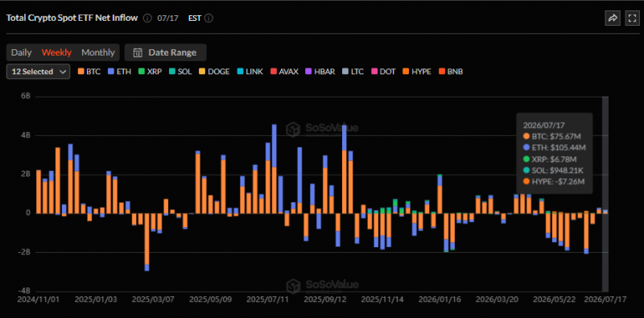Toggle BTC series in legend
This screenshot has width=644, height=318.
pyautogui.click(x=89, y=72)
